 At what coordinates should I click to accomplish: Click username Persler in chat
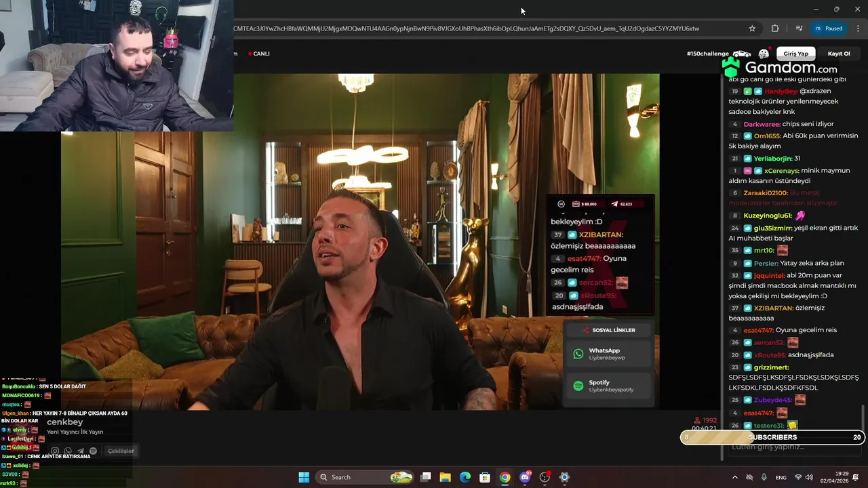[766, 263]
